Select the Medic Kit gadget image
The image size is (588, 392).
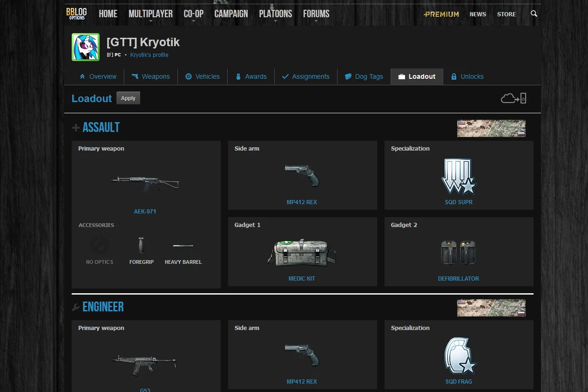pyautogui.click(x=302, y=253)
